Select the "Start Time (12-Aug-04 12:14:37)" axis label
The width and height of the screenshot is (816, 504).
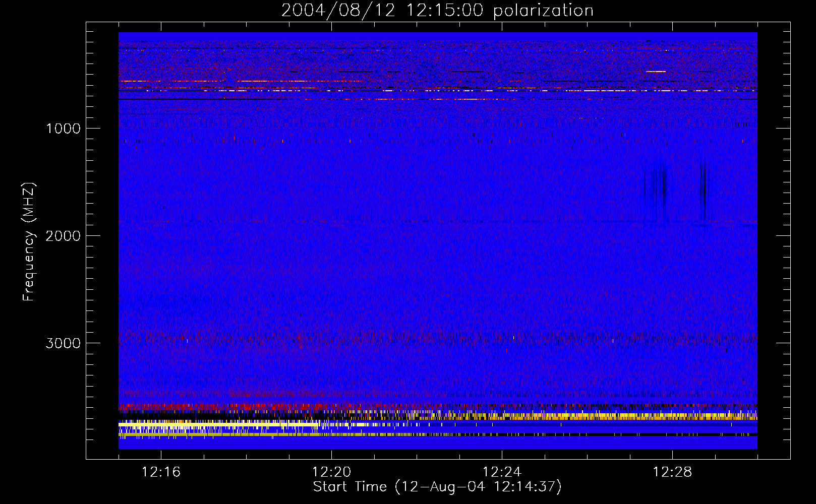click(437, 487)
